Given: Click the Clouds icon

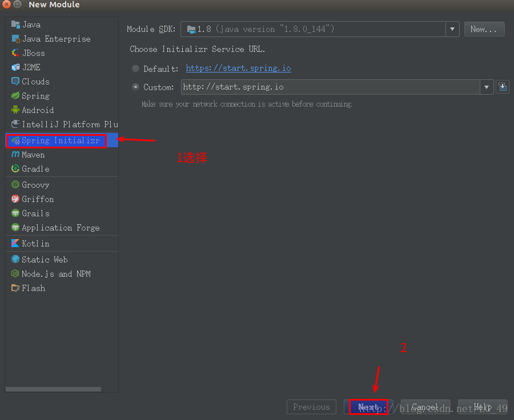Looking at the screenshot, I should tap(15, 81).
